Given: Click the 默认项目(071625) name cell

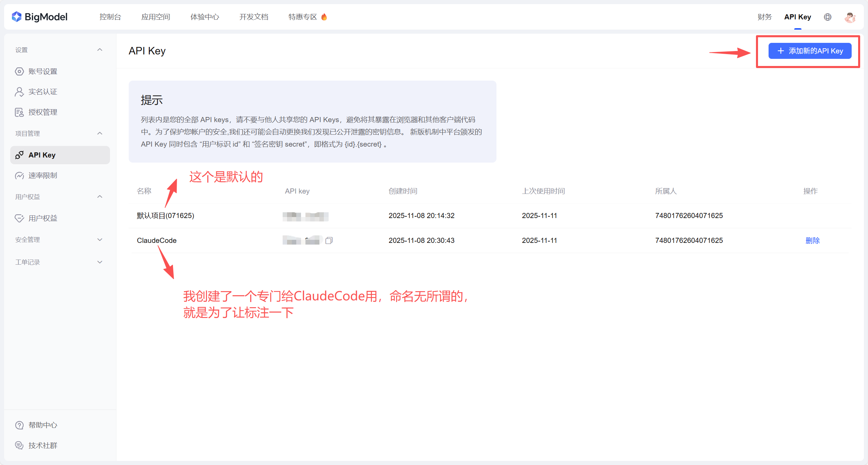Looking at the screenshot, I should tap(165, 216).
